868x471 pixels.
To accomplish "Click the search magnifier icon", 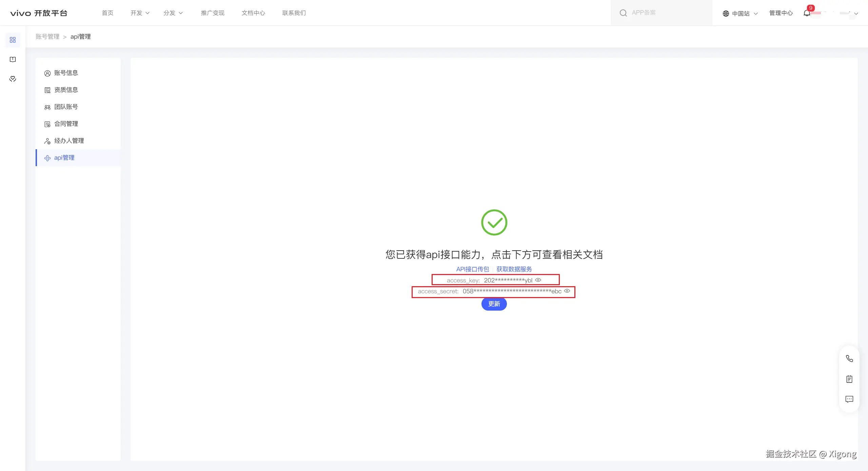I will [x=623, y=13].
